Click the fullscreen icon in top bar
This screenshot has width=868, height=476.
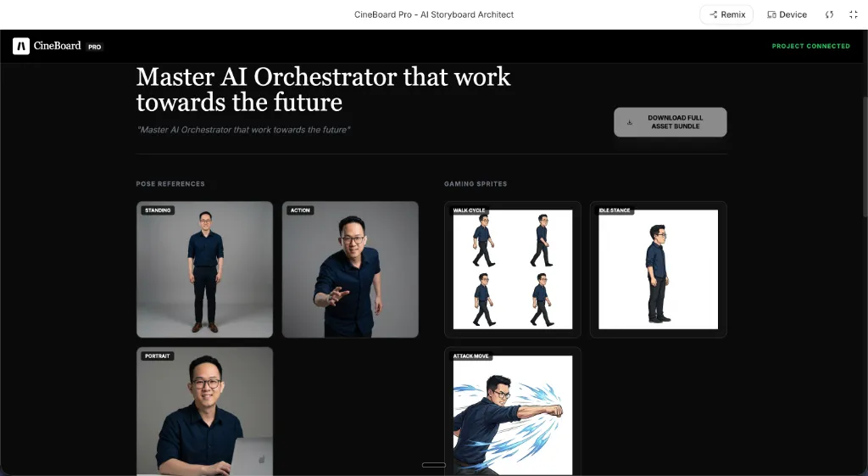[853, 14]
